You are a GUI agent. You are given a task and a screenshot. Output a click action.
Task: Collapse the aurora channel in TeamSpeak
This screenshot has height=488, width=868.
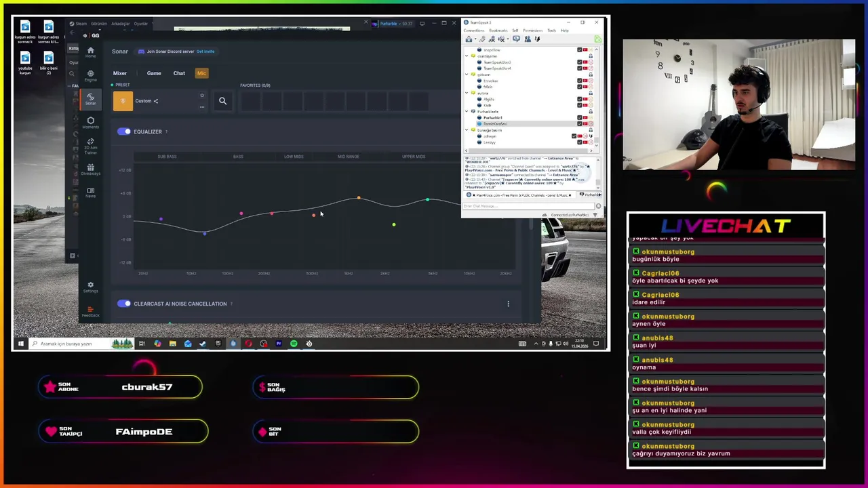pos(467,93)
